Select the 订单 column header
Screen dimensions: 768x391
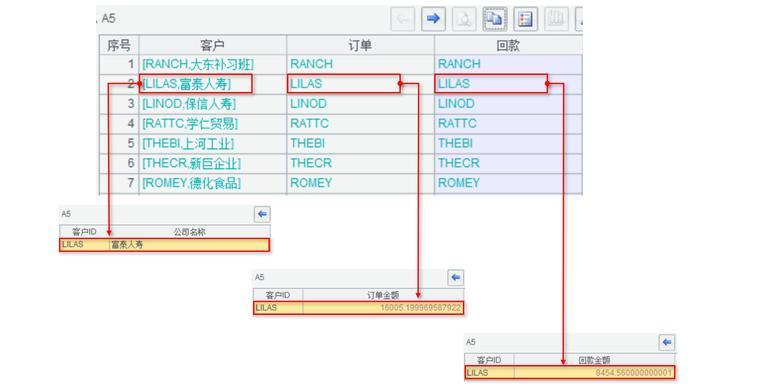(360, 45)
